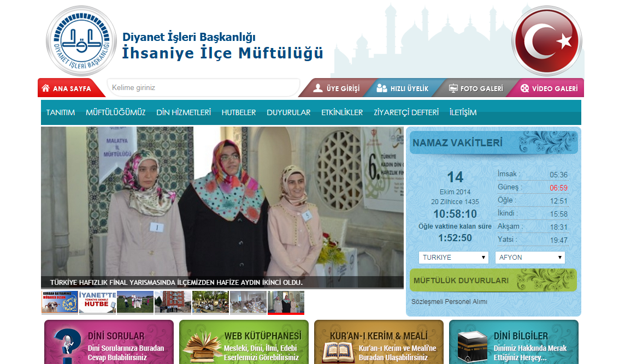Expand the AFYON city dropdown

[x=529, y=258]
